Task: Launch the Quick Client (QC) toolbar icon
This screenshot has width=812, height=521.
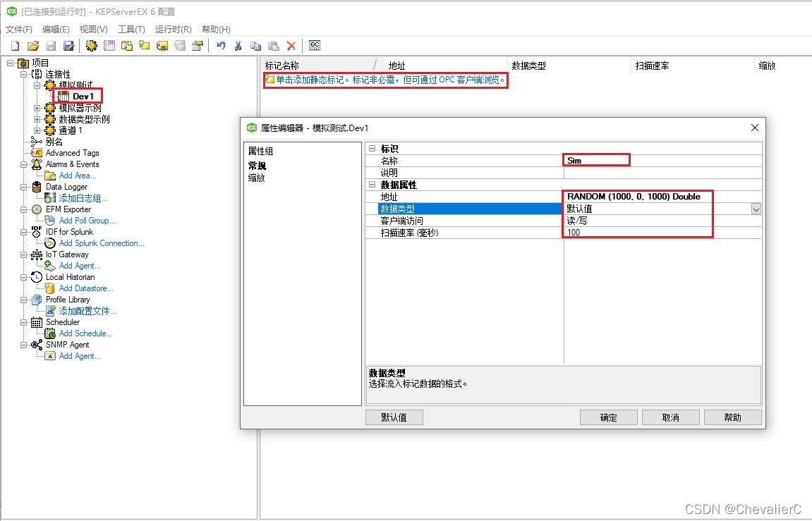Action: [315, 46]
